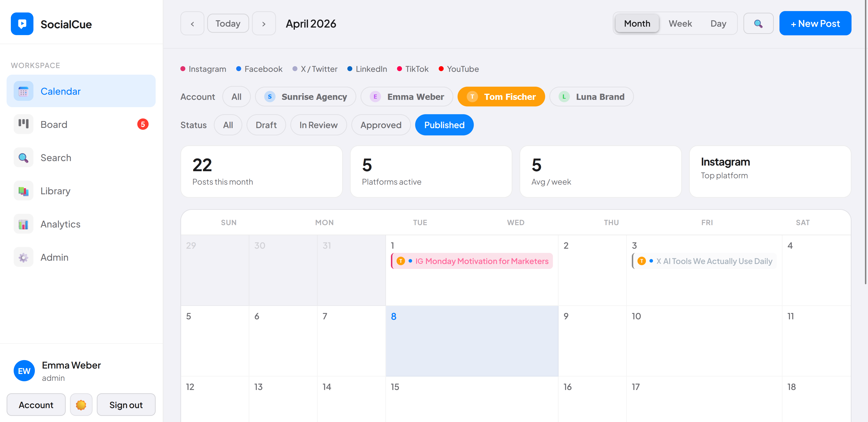The image size is (868, 422).
Task: Set Status filter to In Review
Action: [x=318, y=125]
